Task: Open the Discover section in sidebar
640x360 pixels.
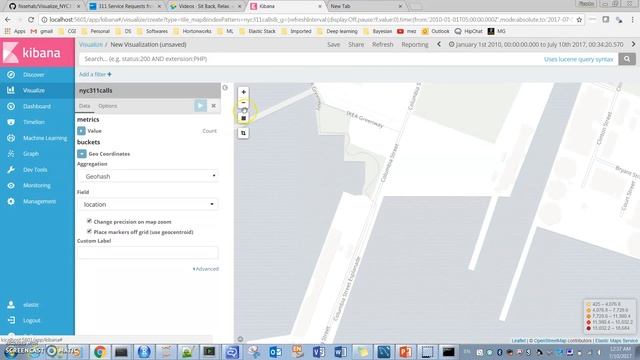Action: [33, 75]
